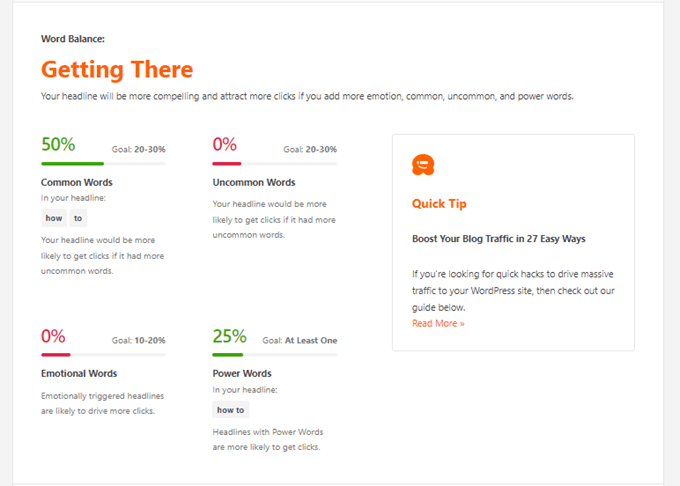
Task: Open the Read More link
Action: [438, 323]
